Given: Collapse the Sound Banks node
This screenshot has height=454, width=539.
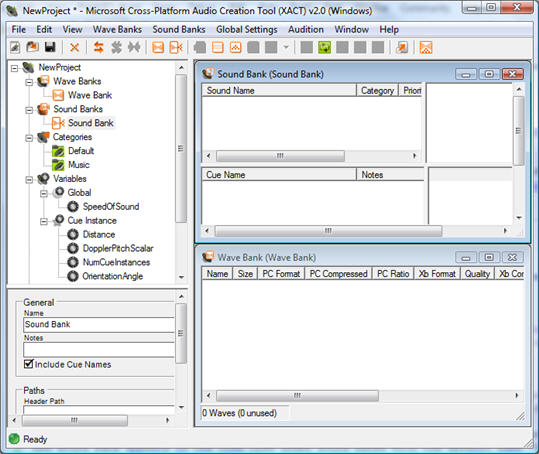Looking at the screenshot, I should tap(29, 110).
